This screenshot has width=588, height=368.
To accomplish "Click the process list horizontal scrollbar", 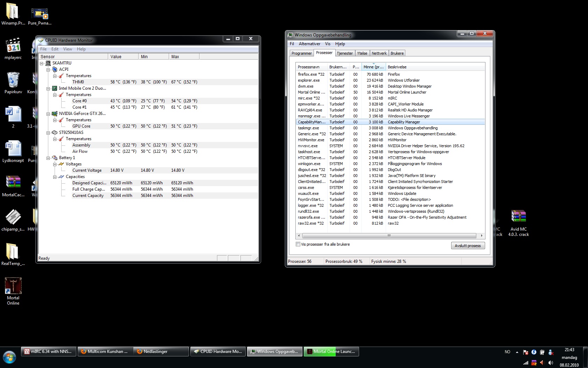I will pyautogui.click(x=389, y=236).
